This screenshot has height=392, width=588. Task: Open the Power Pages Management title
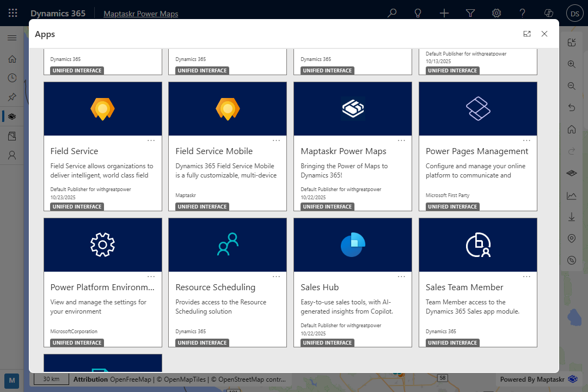[x=476, y=151]
